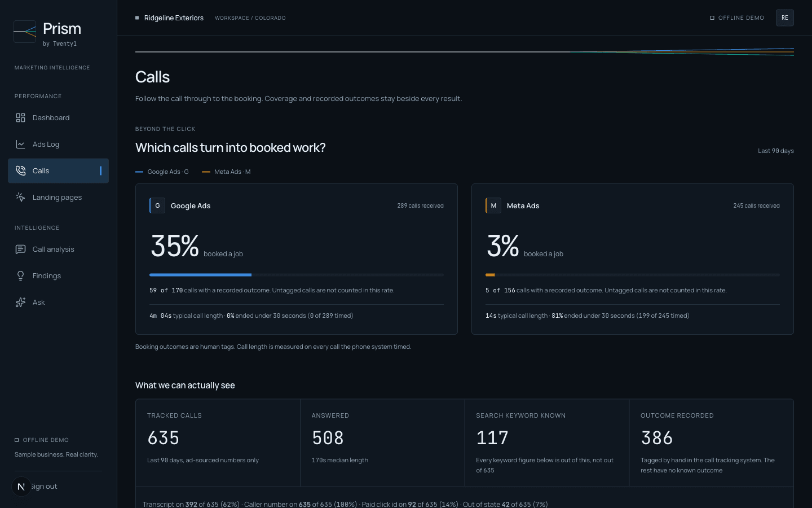
Task: Click the Landing pages cursor icon
Action: [x=20, y=197]
